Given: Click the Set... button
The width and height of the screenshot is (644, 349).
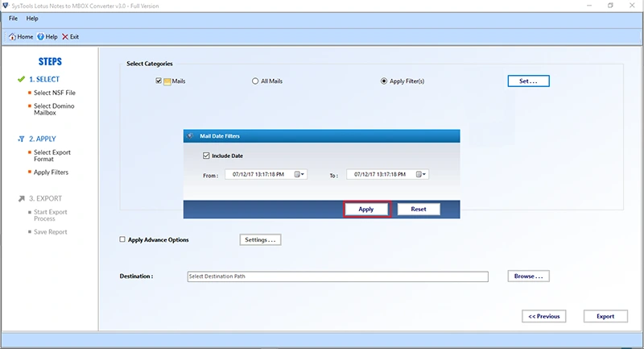Looking at the screenshot, I should point(529,81).
